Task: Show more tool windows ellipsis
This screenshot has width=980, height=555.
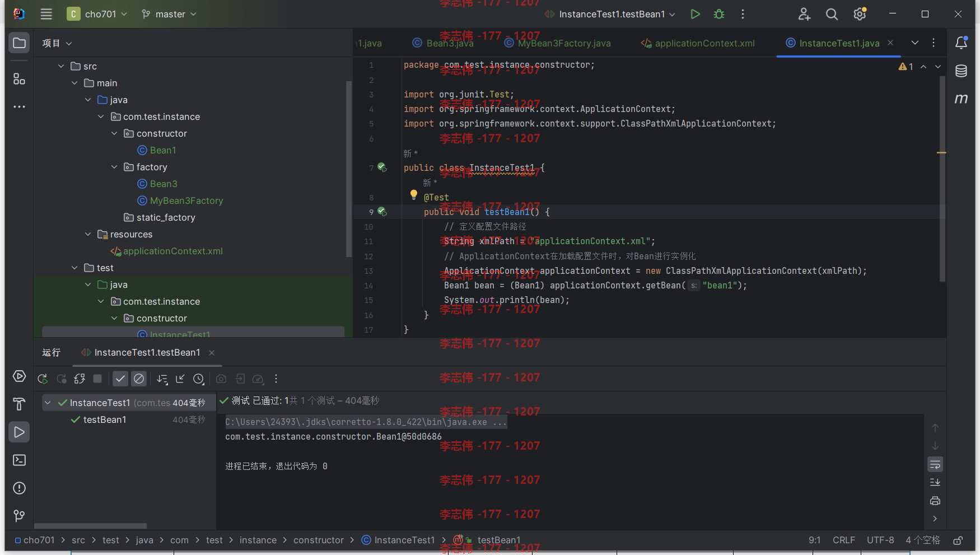Action: [19, 106]
